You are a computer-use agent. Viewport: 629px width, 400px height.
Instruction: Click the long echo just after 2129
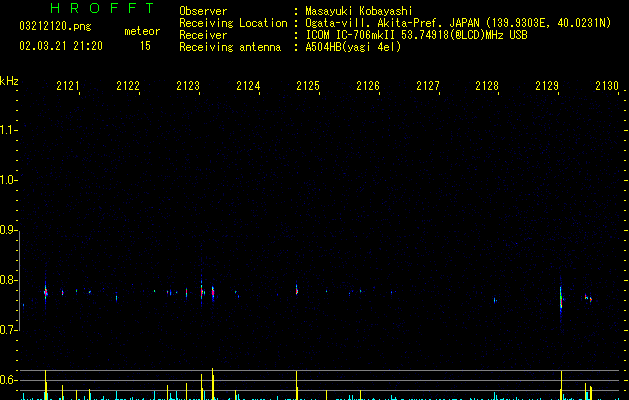pos(561,298)
